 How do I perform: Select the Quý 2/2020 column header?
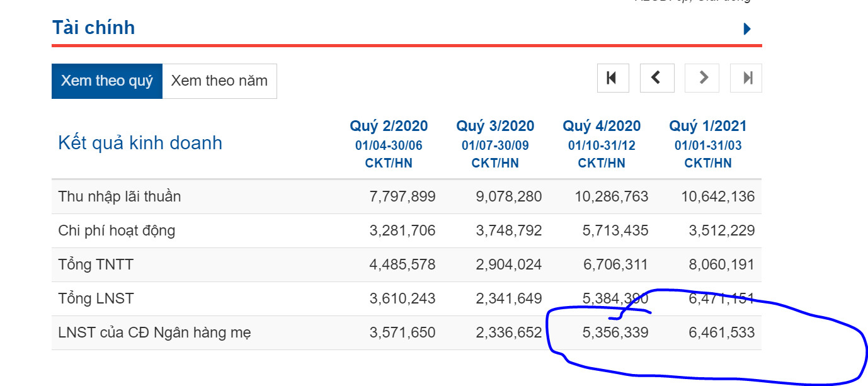point(389,126)
